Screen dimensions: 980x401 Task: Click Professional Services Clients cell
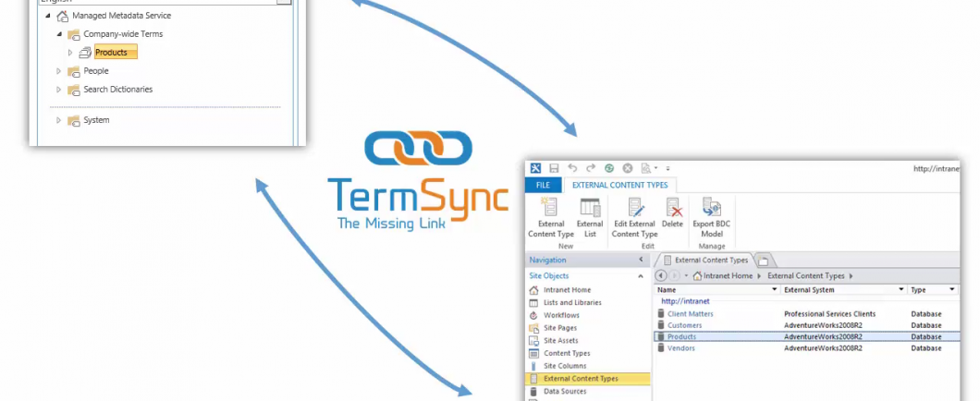pos(829,314)
